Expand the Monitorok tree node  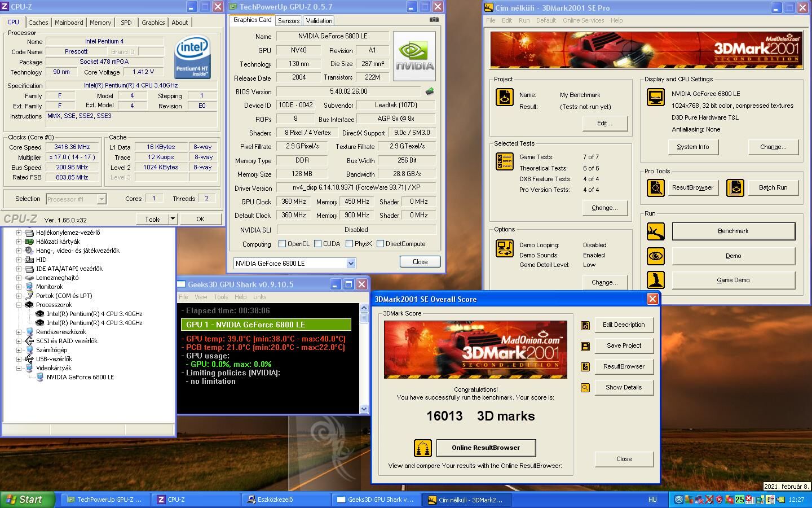[x=19, y=287]
